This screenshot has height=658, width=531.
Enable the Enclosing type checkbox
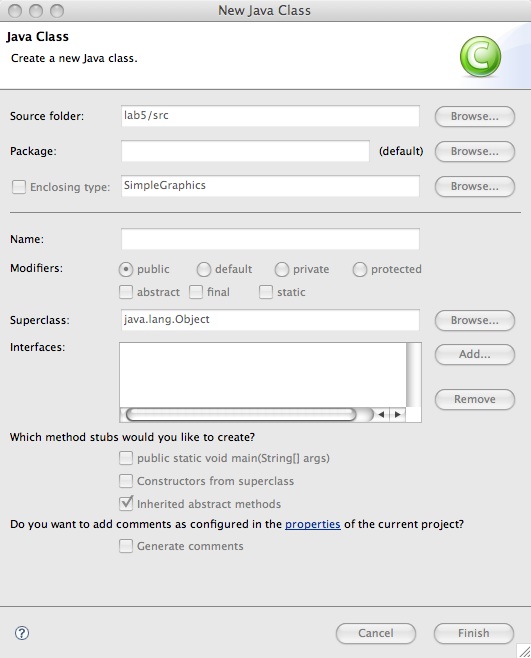point(19,187)
